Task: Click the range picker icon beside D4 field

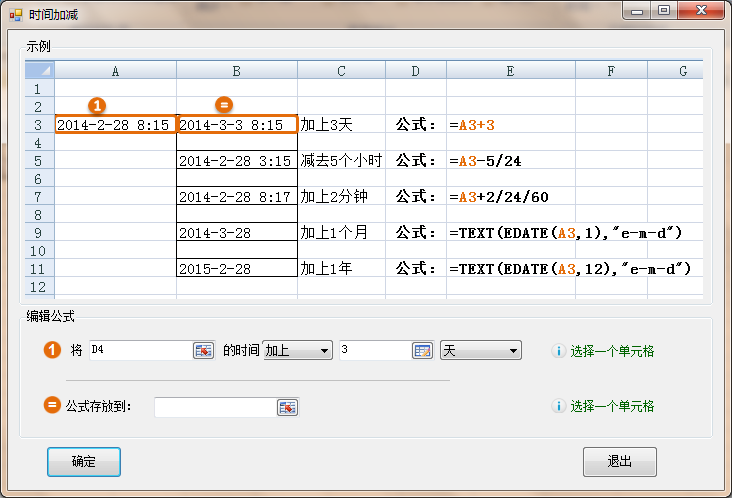Action: tap(203, 350)
